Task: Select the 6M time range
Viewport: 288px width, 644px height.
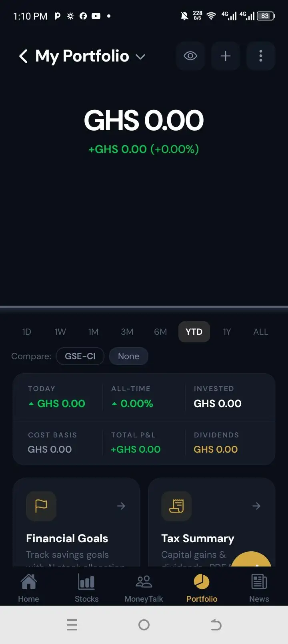Action: (x=160, y=332)
